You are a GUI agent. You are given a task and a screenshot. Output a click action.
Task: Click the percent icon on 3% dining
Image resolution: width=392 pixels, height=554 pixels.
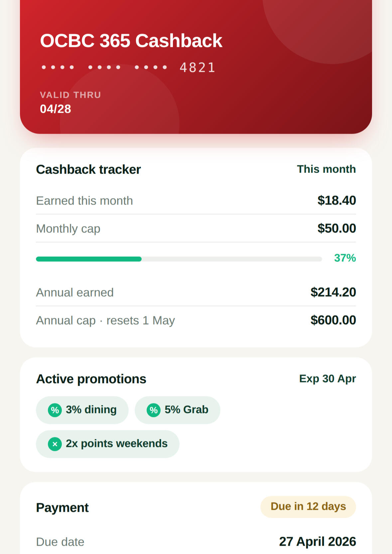(x=55, y=410)
